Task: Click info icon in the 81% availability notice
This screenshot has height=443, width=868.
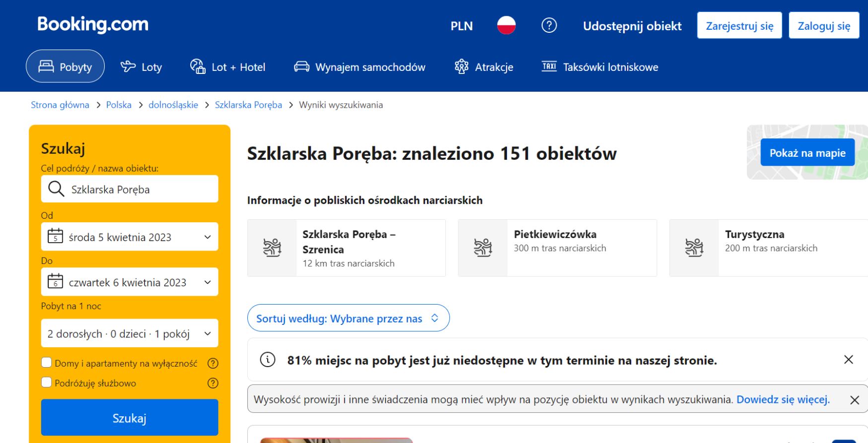Action: pyautogui.click(x=268, y=360)
